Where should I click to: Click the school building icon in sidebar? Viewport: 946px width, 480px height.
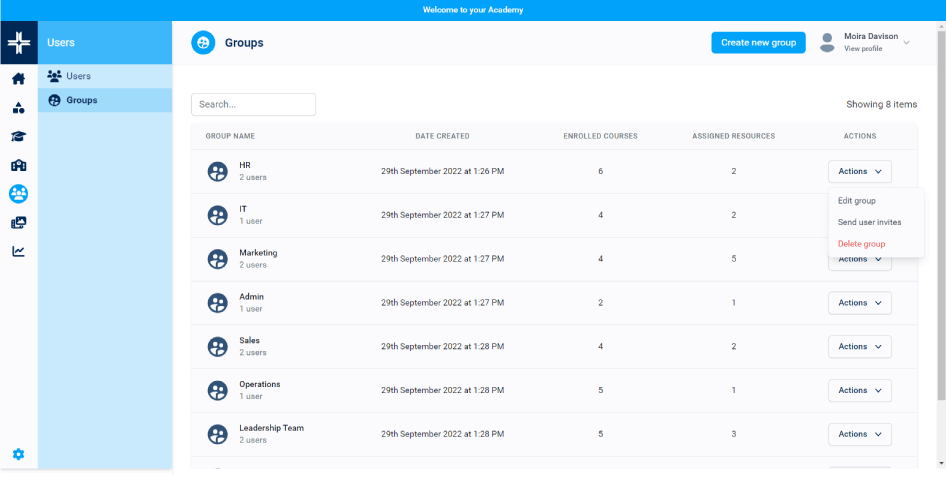[x=18, y=166]
